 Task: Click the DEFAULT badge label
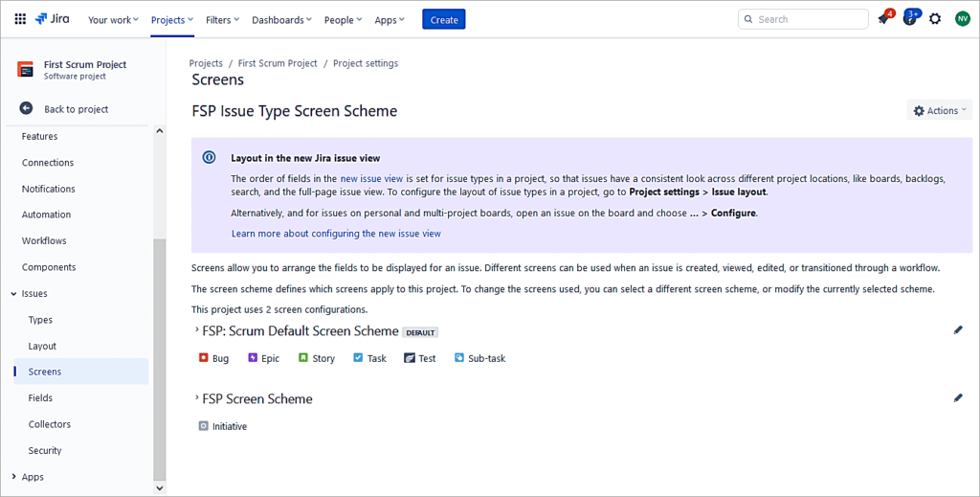420,332
